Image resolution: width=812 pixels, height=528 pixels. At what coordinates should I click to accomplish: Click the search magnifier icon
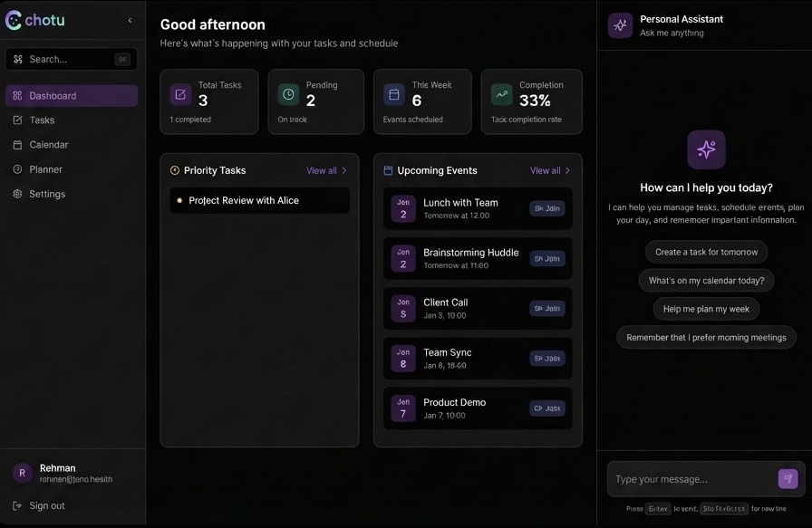pyautogui.click(x=18, y=59)
